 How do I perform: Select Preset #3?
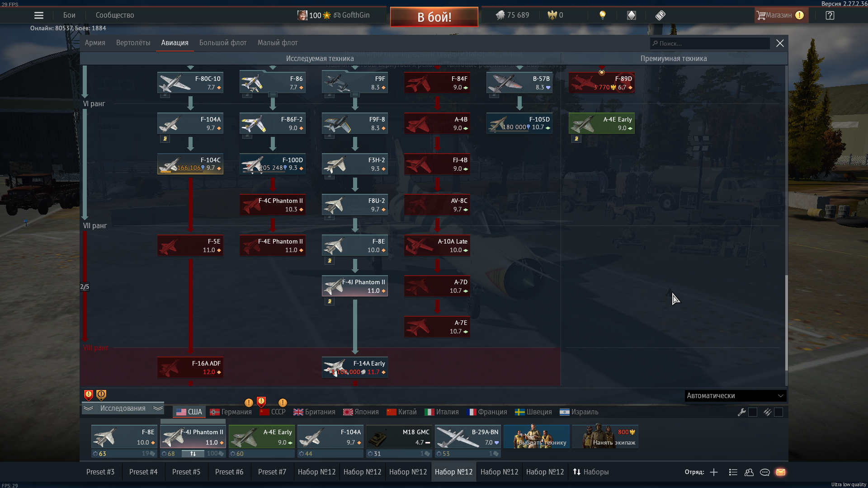click(100, 472)
